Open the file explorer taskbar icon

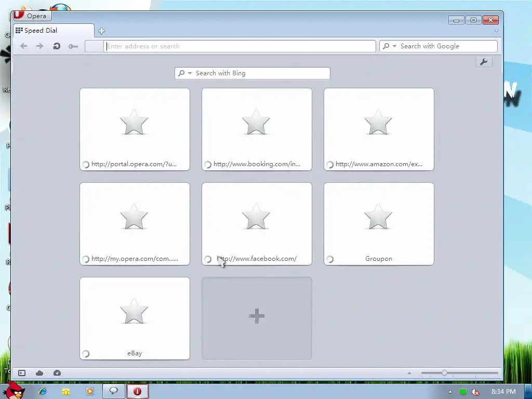66,392
